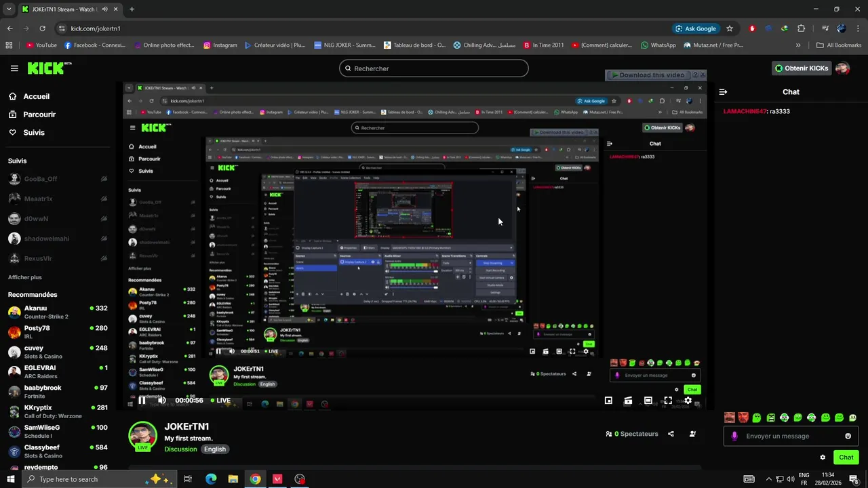This screenshot has width=868, height=488.
Task: Share the JOKErTN1 stream
Action: point(671,434)
